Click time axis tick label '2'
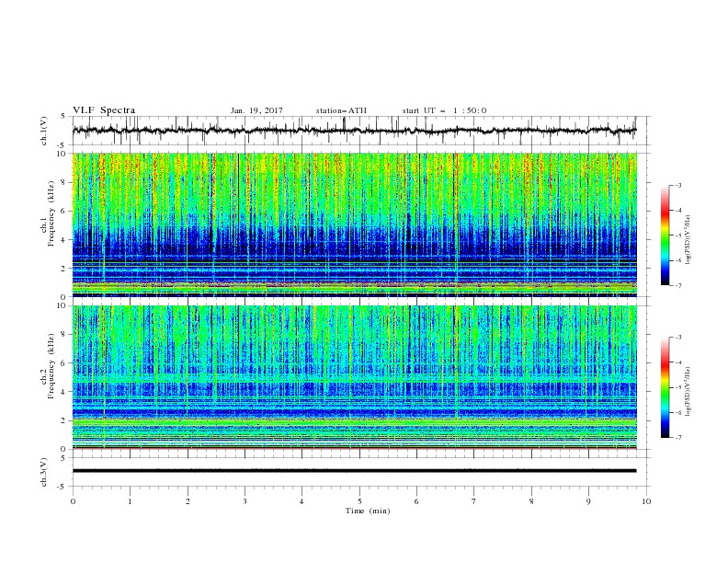 pyautogui.click(x=188, y=501)
